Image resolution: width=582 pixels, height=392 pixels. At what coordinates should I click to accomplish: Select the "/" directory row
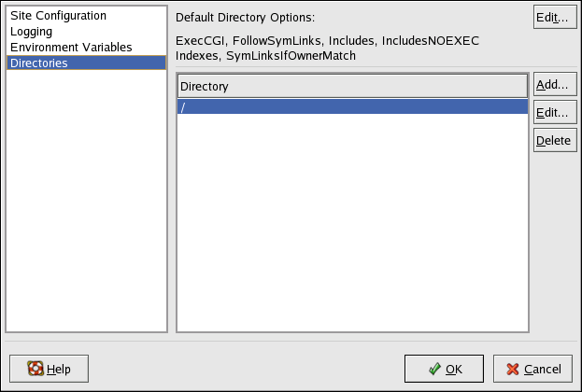pyautogui.click(x=352, y=107)
